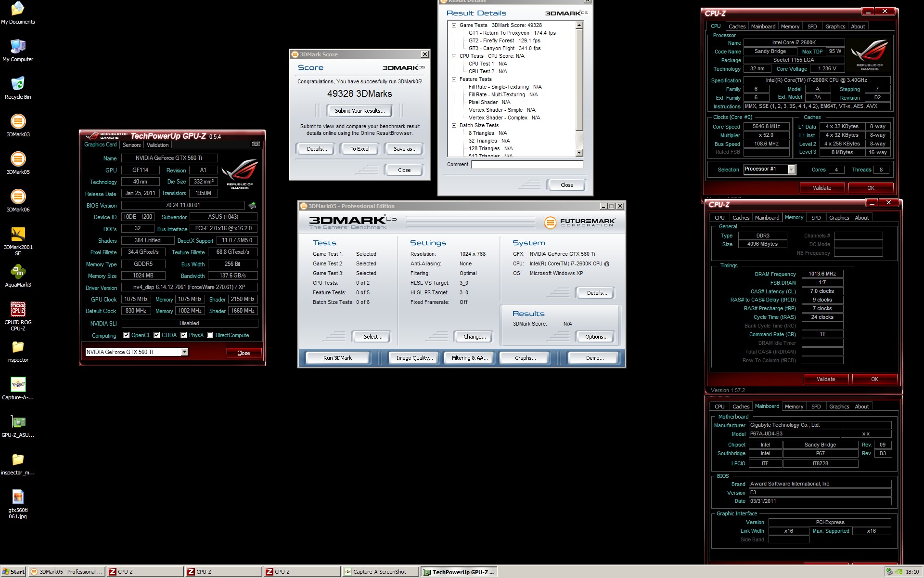
Task: Launch 3DMark05 desktop shortcut
Action: 18,159
